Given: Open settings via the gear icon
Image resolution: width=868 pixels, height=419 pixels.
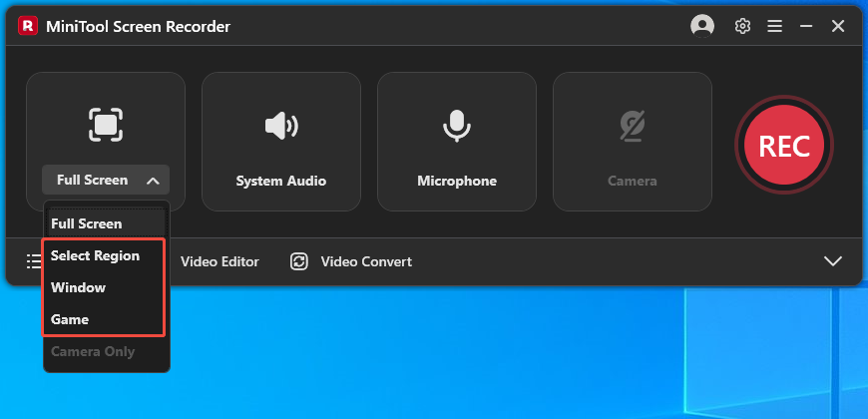Looking at the screenshot, I should coord(741,26).
